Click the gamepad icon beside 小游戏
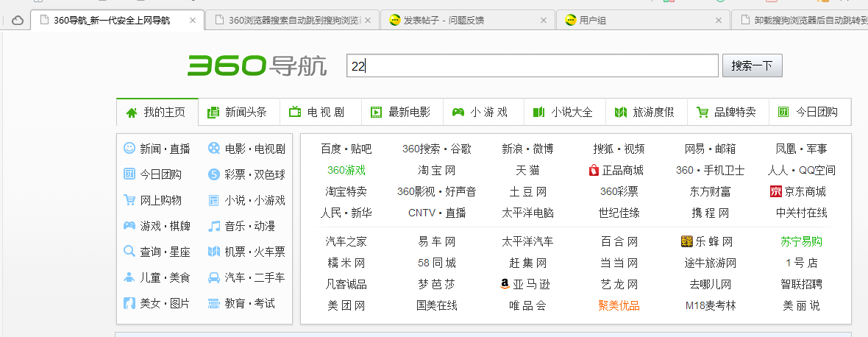Image resolution: width=868 pixels, height=337 pixels. pos(458,113)
